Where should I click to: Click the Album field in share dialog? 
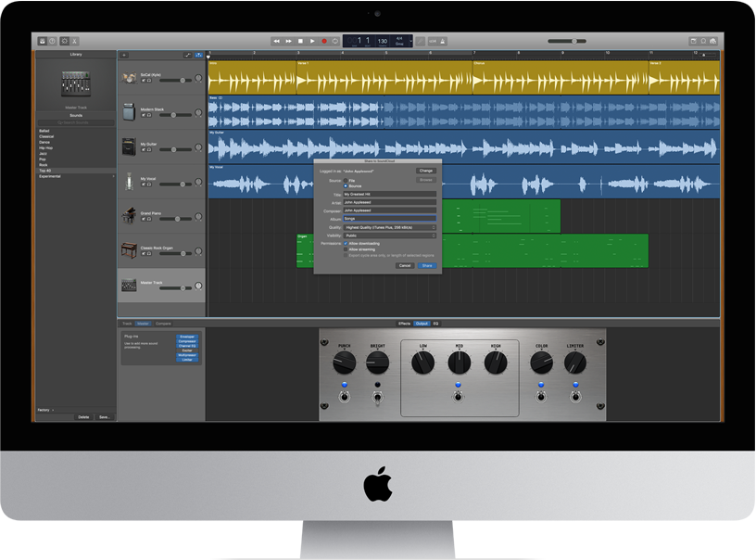389,219
